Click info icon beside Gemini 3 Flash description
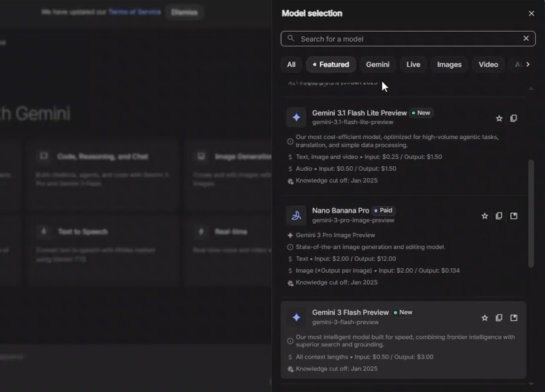This screenshot has height=392, width=545. coord(290,341)
